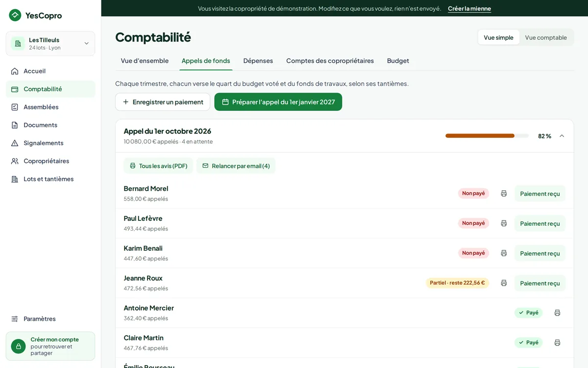
Task: Switch to Vue comptable
Action: (546, 37)
